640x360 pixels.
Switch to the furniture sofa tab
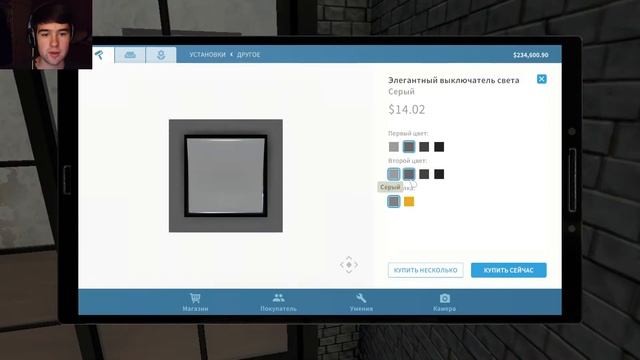click(x=130, y=55)
